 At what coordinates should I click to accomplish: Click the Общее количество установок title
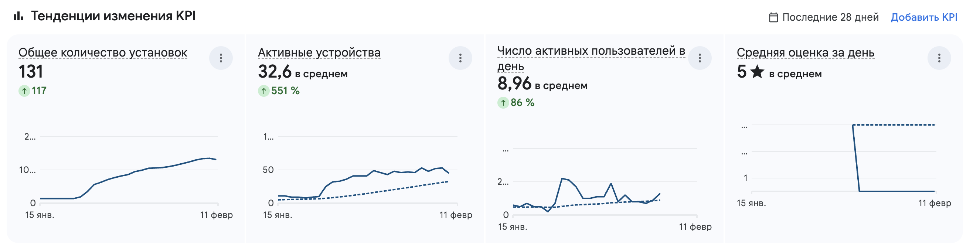coord(103,52)
